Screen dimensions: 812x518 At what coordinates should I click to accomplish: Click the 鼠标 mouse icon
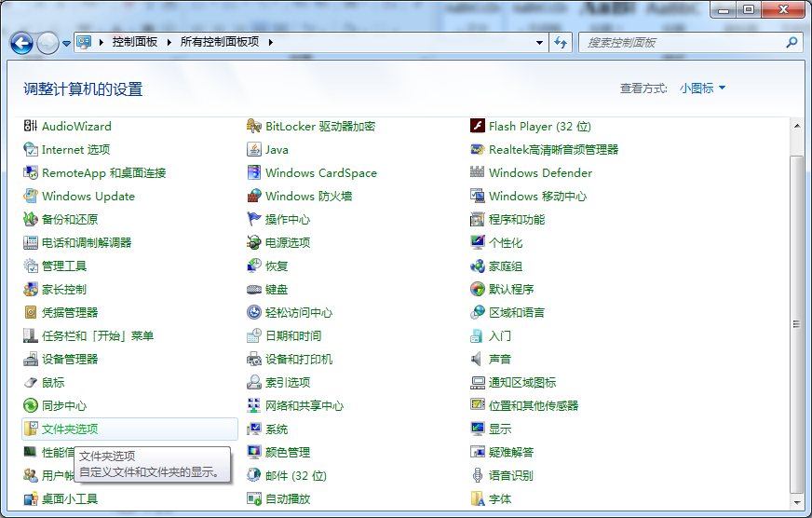(x=31, y=382)
